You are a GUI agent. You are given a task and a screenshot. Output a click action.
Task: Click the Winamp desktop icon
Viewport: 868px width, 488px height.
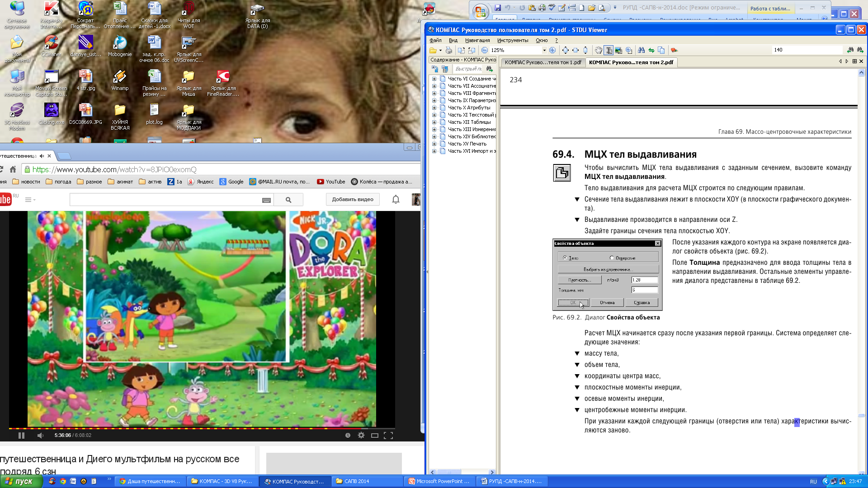(120, 80)
